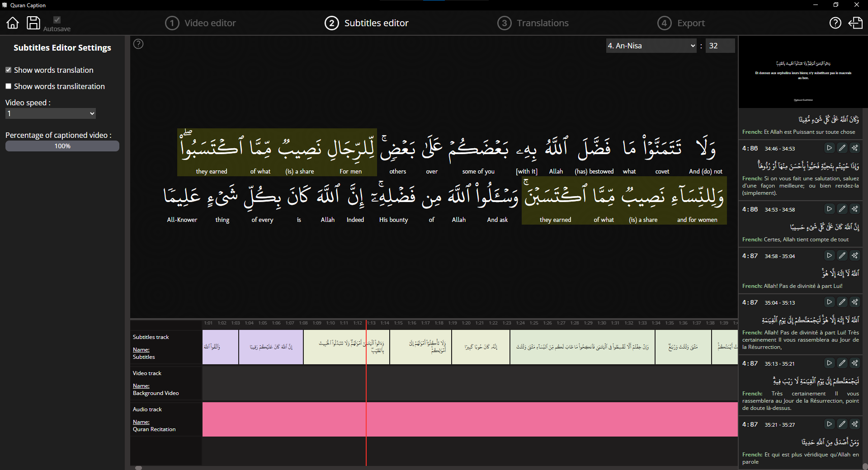Edit the 4:87 subtitle at 35:13 - 35:21
868x470 pixels.
coord(842,363)
